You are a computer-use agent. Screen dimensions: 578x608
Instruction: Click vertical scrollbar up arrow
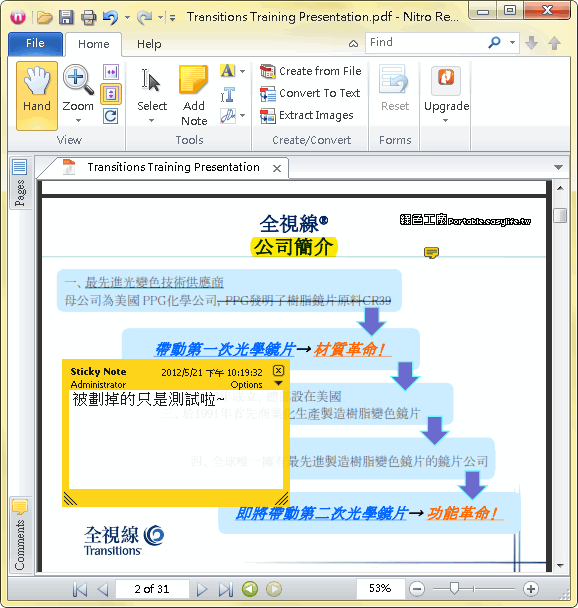560,188
